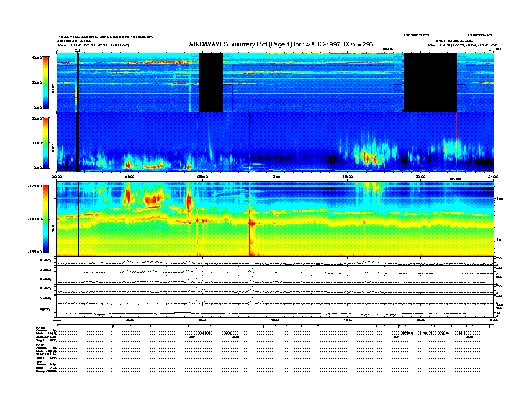Click the 20.00 label on RAD2 color bar
Viewport: 532px width, 411px height.
point(36,83)
